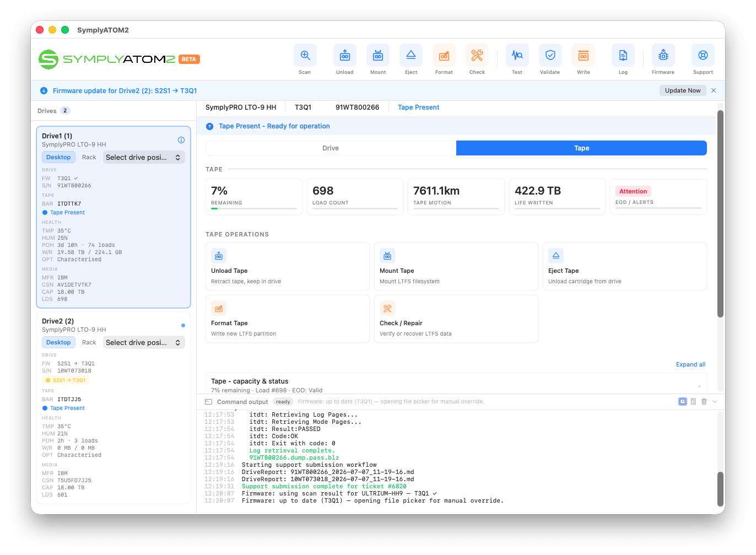This screenshot has height=555, width=756.
Task: Select Rack mode for Drive1
Action: (89, 157)
